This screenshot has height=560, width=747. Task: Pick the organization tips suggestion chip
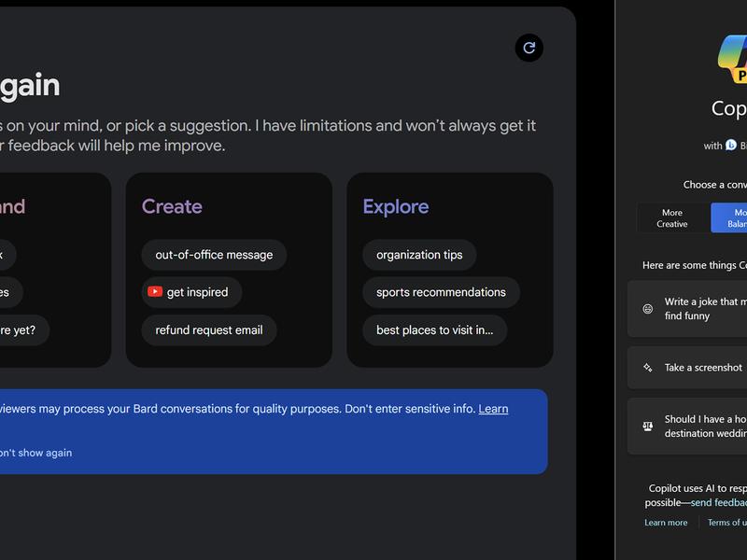click(x=419, y=255)
